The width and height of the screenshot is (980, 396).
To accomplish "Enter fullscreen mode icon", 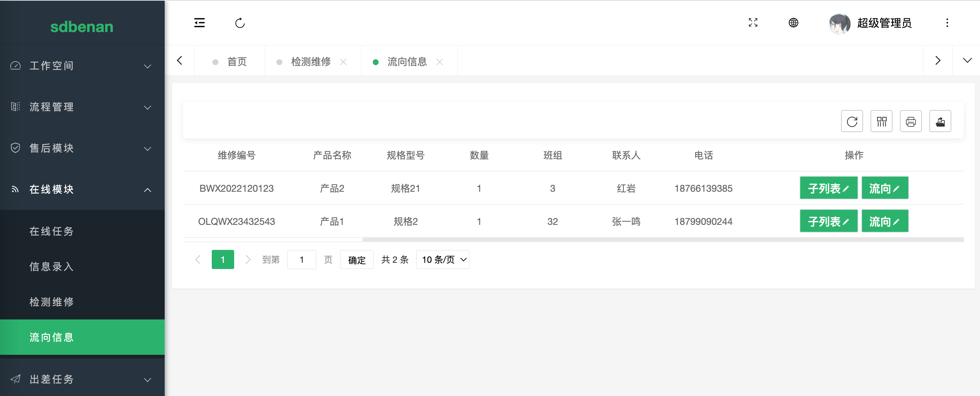I will [753, 23].
